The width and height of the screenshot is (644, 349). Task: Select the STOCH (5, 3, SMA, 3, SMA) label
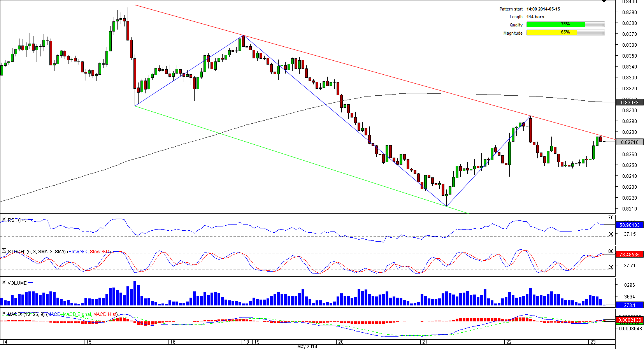[37, 252]
